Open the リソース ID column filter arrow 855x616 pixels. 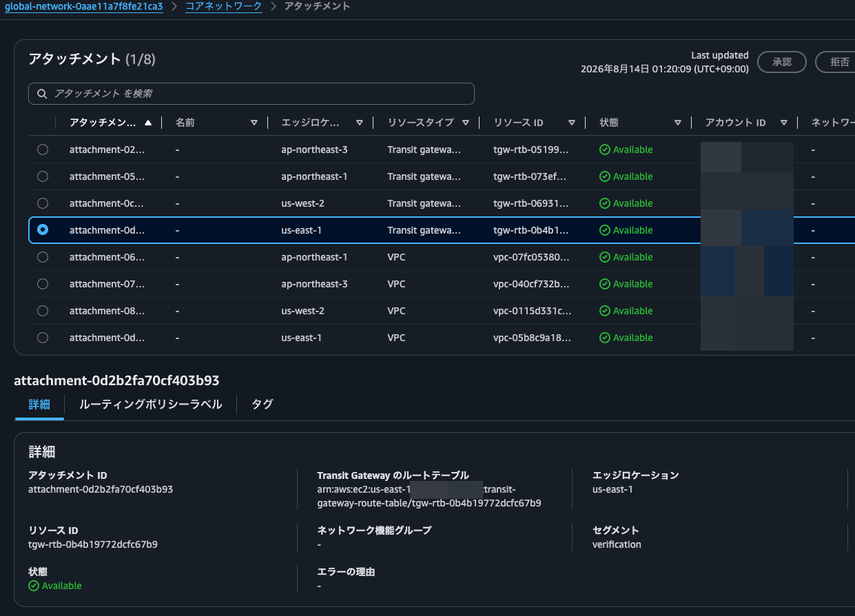coord(572,123)
